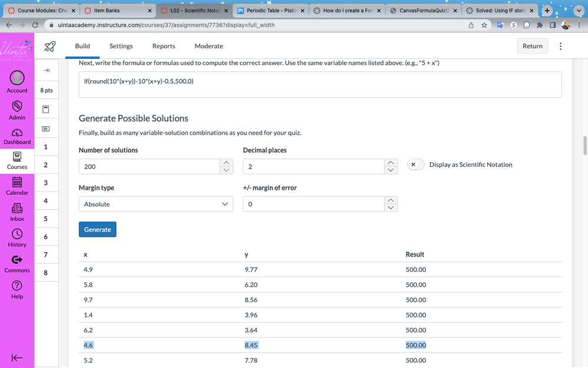Click the Return button
This screenshot has width=588, height=368.
[x=532, y=46]
